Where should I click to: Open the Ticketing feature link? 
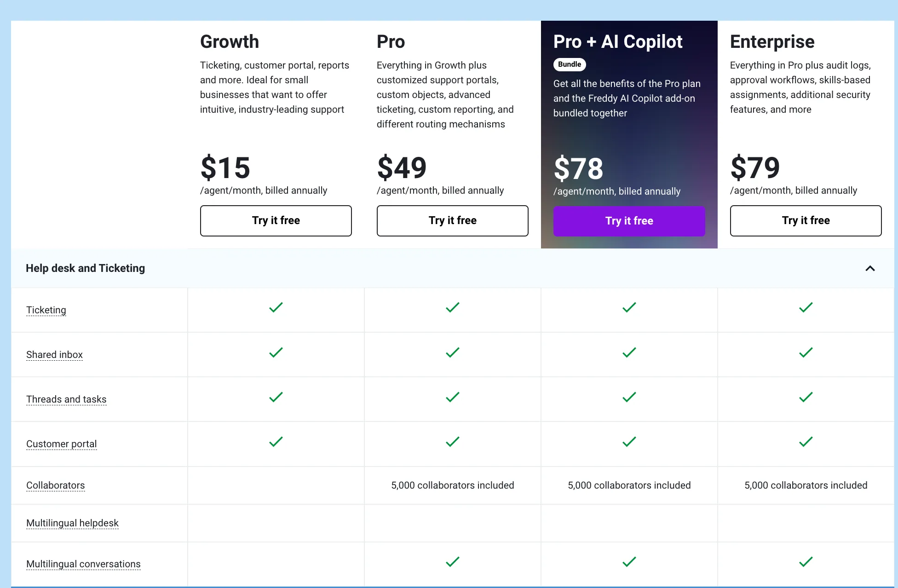click(46, 310)
